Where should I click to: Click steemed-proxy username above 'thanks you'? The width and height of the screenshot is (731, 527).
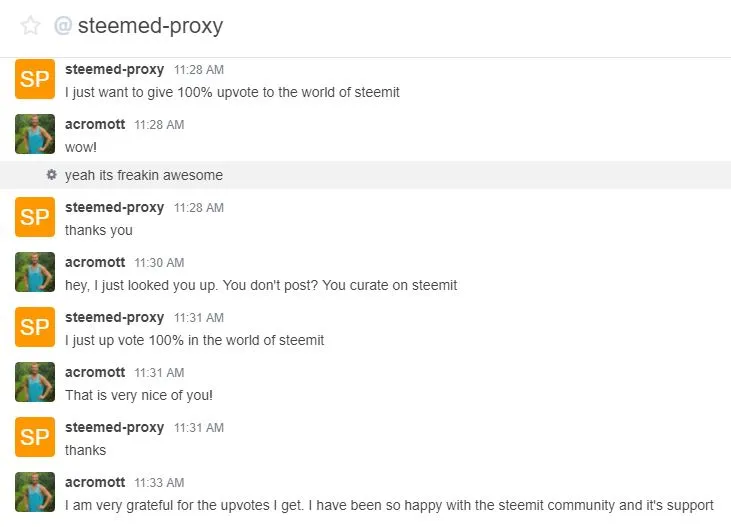114,208
